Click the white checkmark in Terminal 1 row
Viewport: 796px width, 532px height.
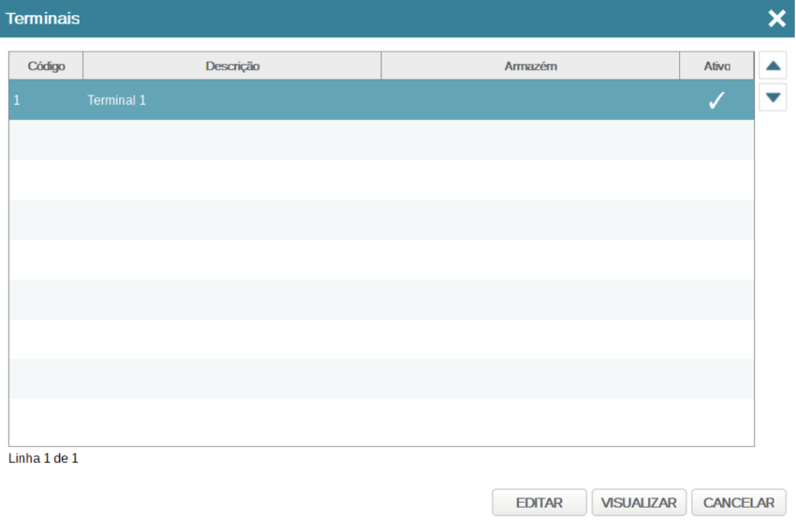tap(716, 101)
